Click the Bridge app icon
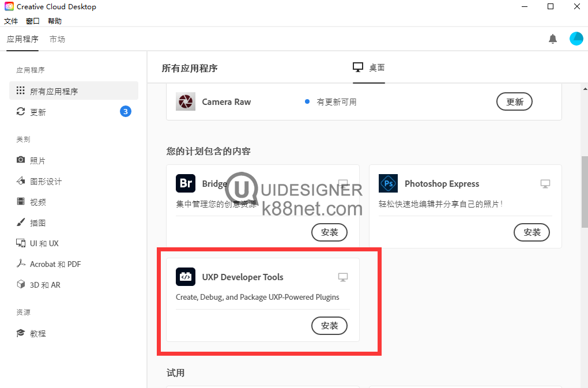 click(x=186, y=183)
